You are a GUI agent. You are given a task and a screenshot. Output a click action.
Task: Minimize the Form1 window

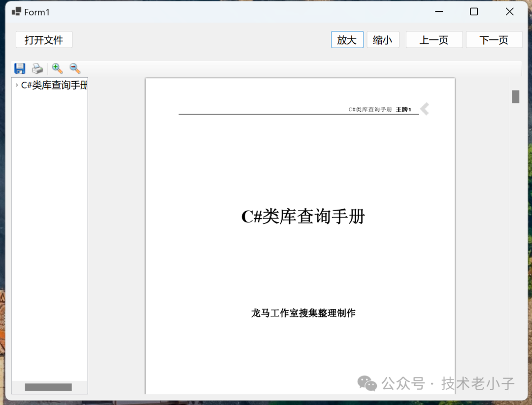point(438,12)
